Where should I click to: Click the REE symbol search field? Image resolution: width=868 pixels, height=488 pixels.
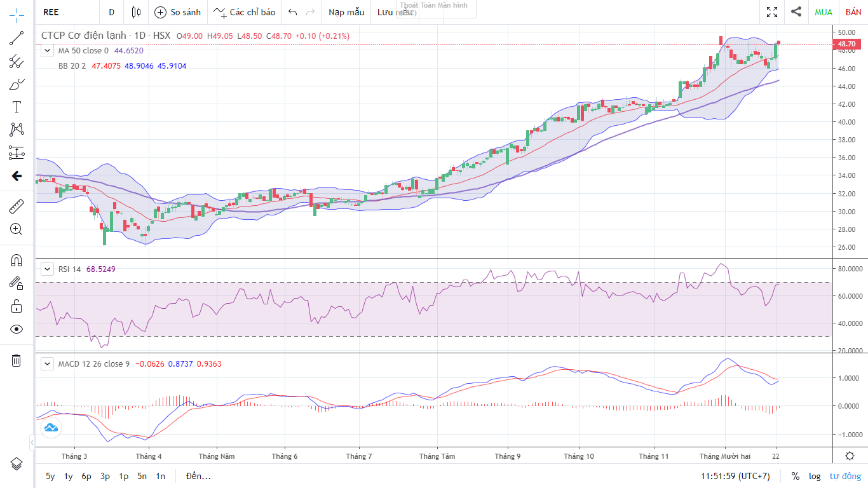pyautogui.click(x=67, y=12)
